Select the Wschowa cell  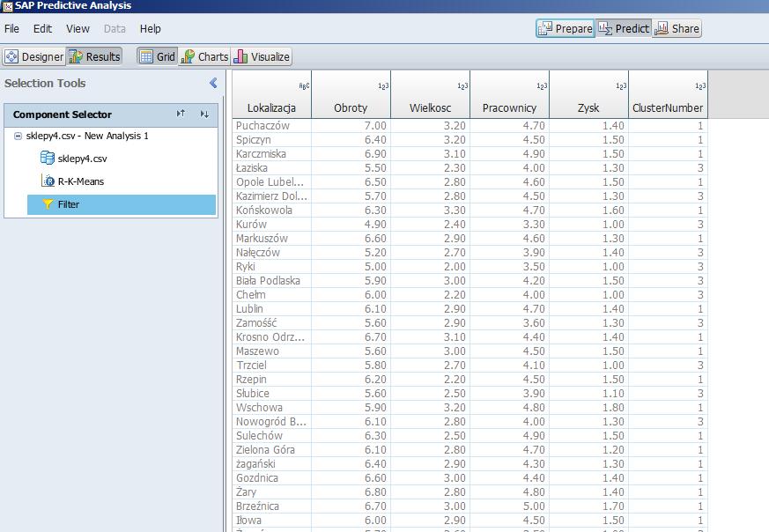[x=271, y=408]
